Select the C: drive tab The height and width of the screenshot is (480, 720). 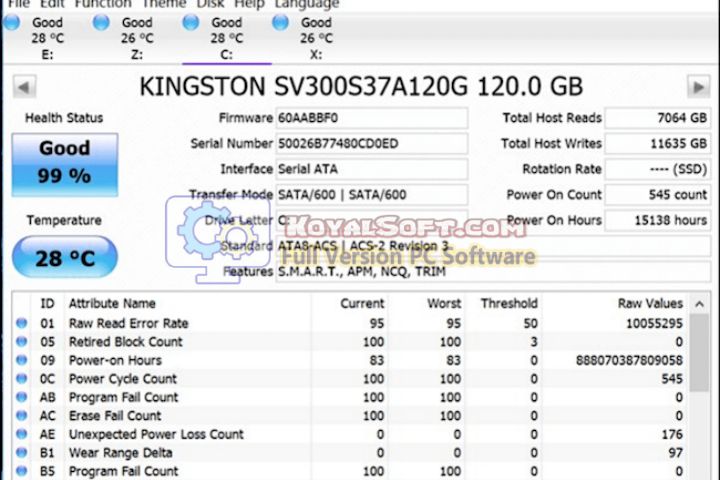227,38
